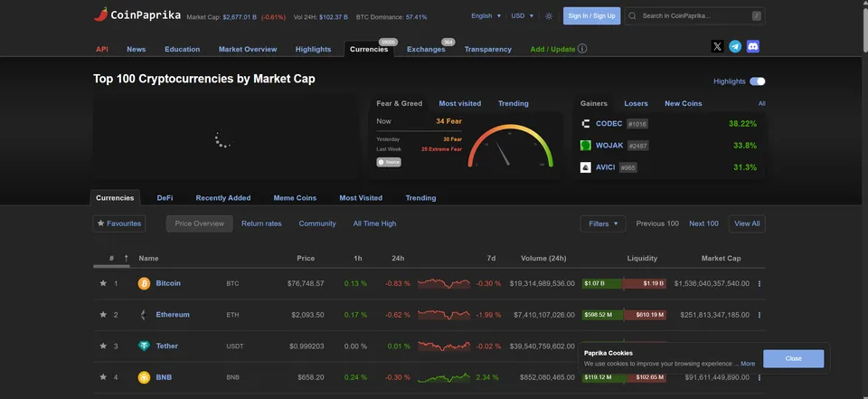Show the Losers list
The image size is (868, 399).
pyautogui.click(x=636, y=104)
